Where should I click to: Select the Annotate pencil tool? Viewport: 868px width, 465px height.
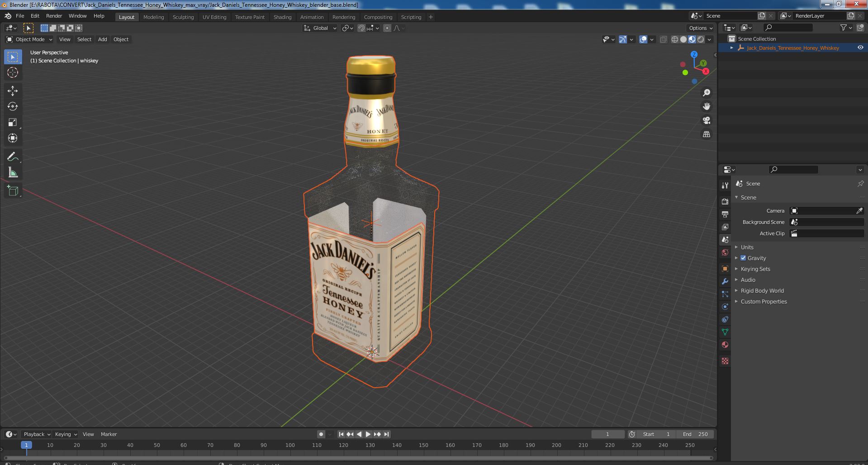coord(13,157)
